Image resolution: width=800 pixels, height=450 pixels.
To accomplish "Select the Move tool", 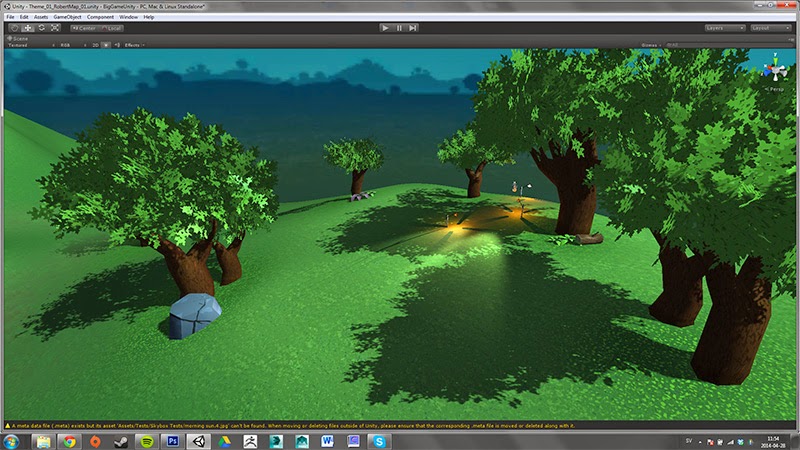I will (27, 28).
